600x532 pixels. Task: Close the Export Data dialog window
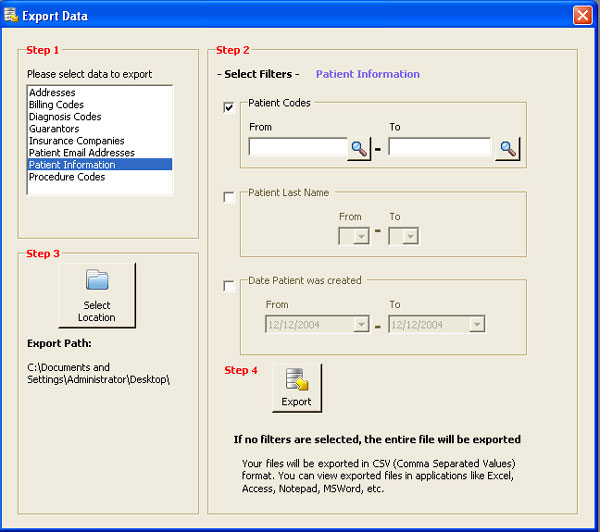point(582,15)
